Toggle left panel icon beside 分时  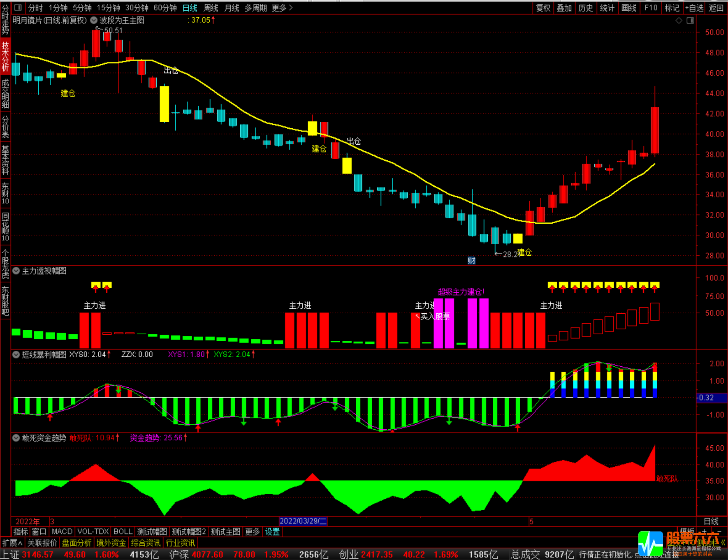click(x=18, y=8)
